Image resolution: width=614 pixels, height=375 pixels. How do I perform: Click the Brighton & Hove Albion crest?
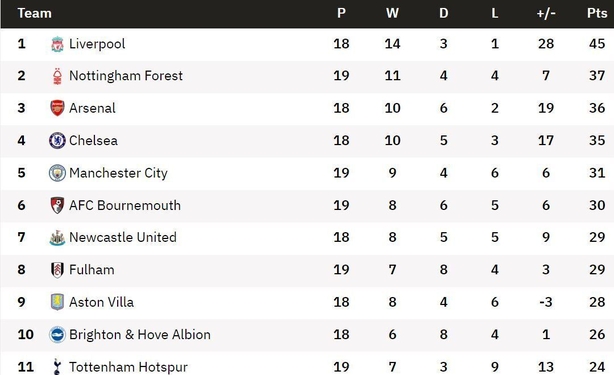coord(57,335)
